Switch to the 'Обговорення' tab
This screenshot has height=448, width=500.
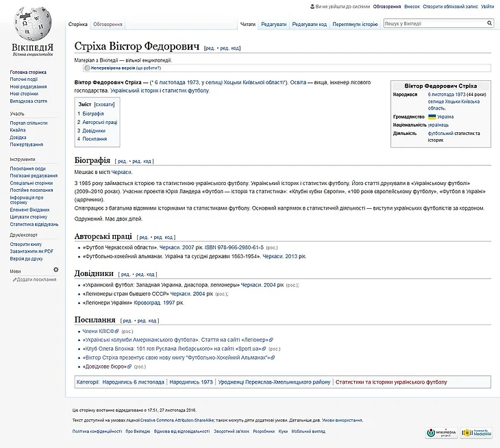point(107,24)
